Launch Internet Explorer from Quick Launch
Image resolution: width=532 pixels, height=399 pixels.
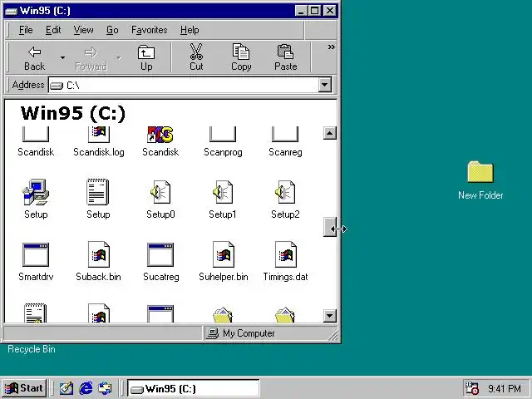tap(86, 388)
